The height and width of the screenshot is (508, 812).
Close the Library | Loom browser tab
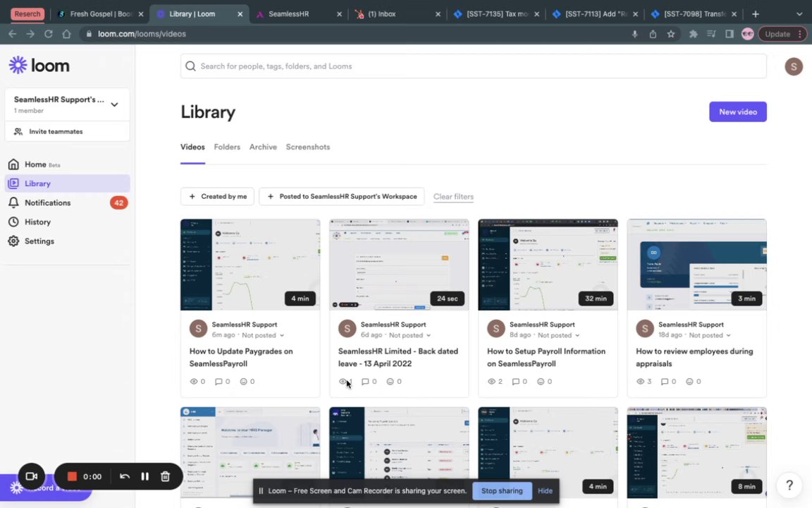tap(240, 14)
